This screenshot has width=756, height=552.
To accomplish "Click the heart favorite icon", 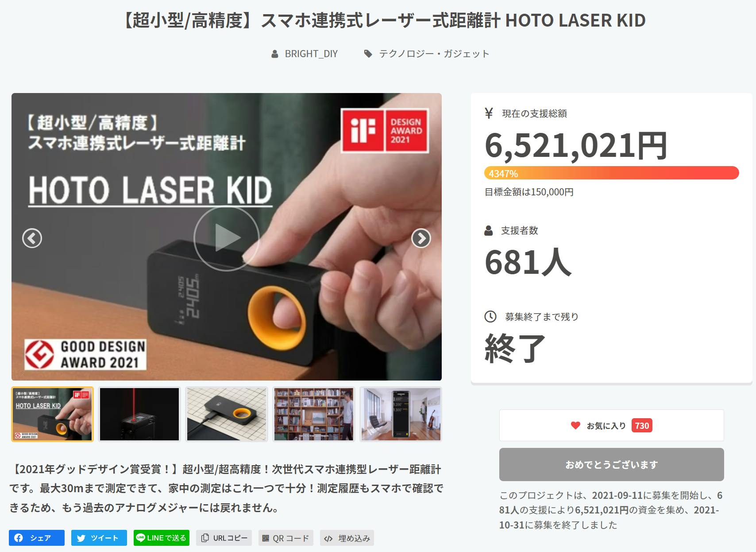I will point(575,425).
